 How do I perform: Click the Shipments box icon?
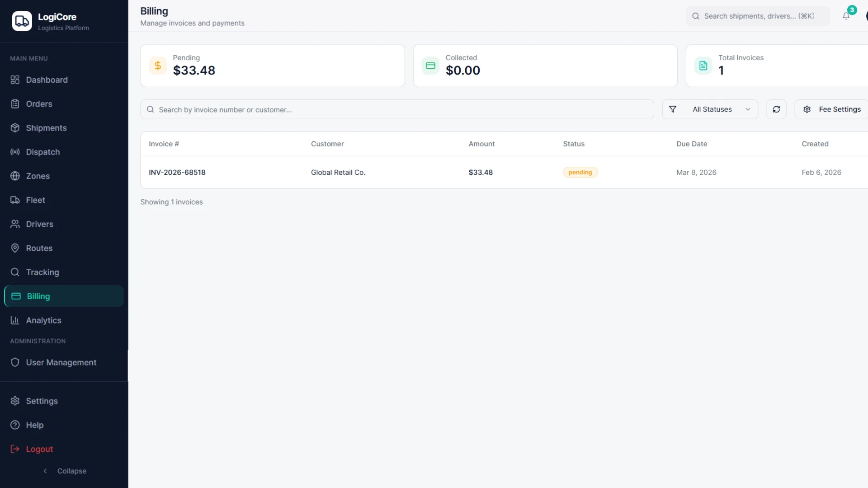click(x=15, y=128)
